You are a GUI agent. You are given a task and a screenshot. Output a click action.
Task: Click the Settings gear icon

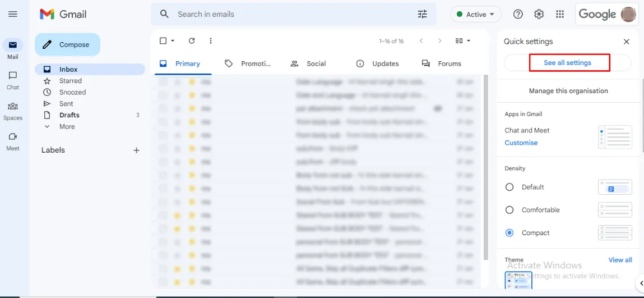539,14
